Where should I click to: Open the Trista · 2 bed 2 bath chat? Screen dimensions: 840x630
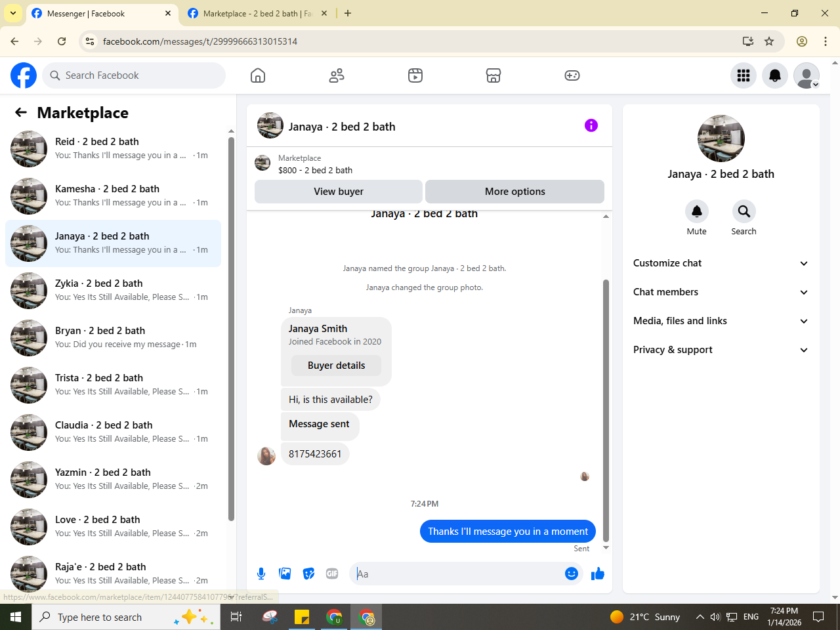point(113,385)
